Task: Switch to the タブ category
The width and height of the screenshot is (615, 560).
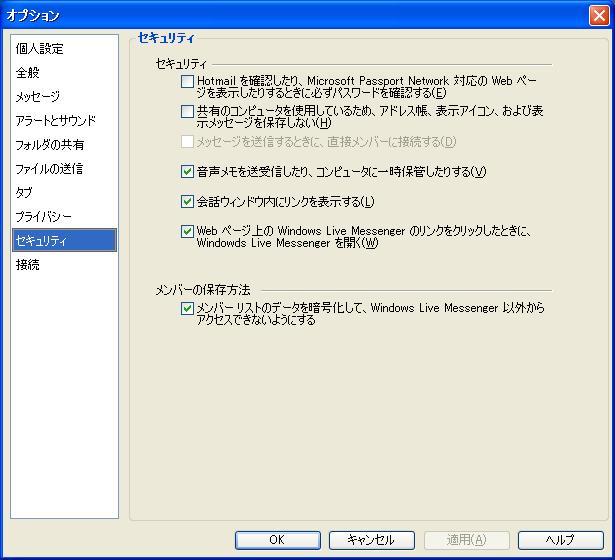Action: [x=24, y=193]
